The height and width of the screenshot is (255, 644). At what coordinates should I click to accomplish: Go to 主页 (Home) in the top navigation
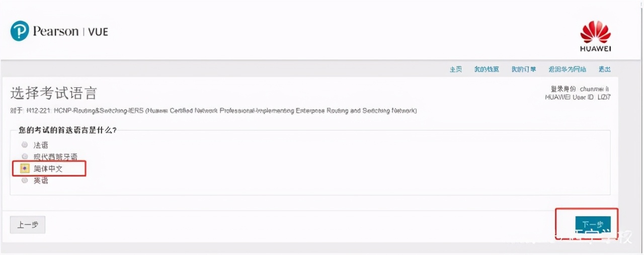coord(456,70)
